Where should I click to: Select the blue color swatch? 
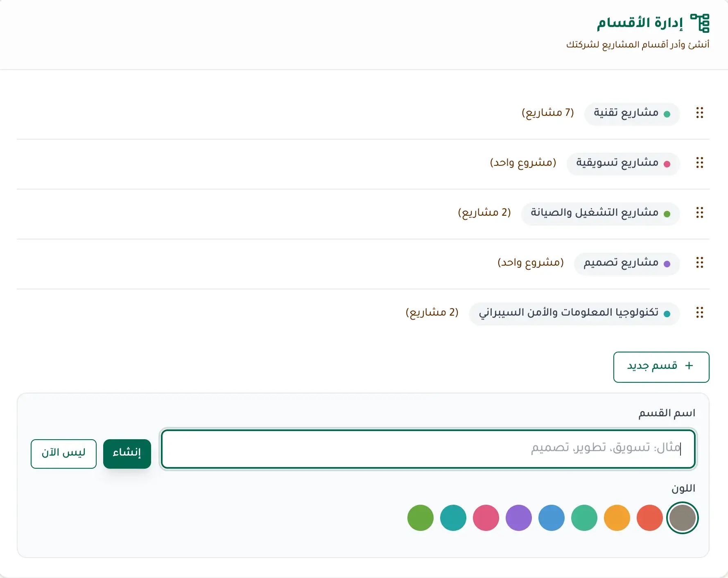(551, 518)
